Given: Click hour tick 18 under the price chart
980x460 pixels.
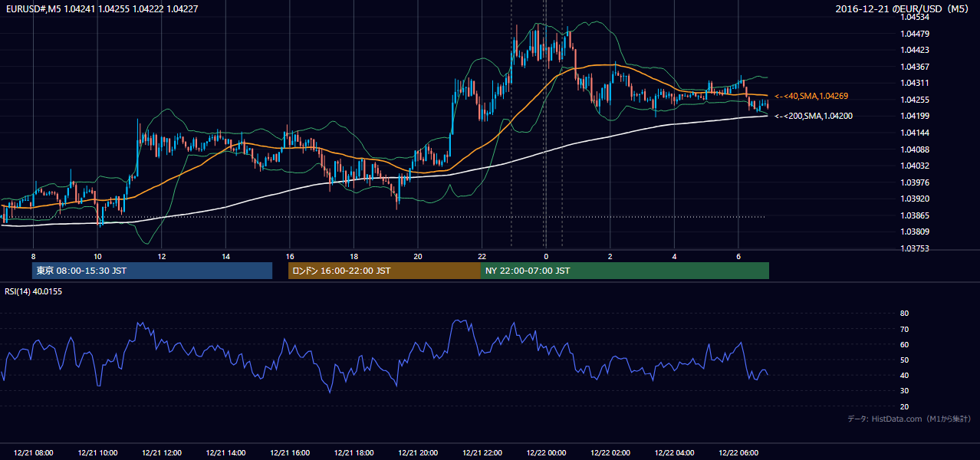Looking at the screenshot, I should coord(354,256).
